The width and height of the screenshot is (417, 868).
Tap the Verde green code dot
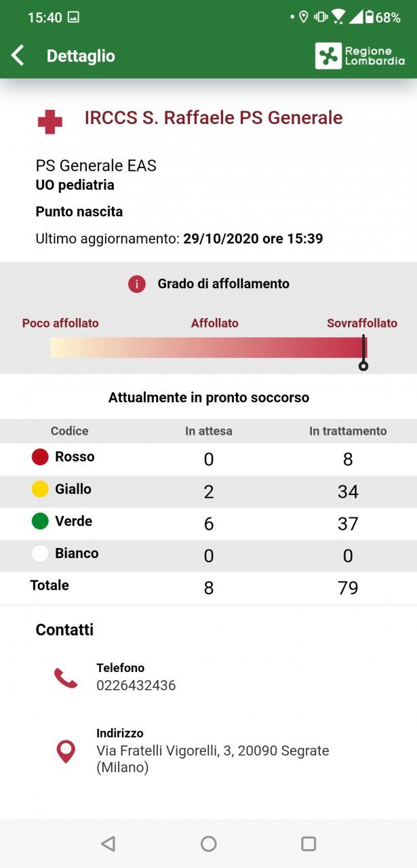[x=40, y=521]
